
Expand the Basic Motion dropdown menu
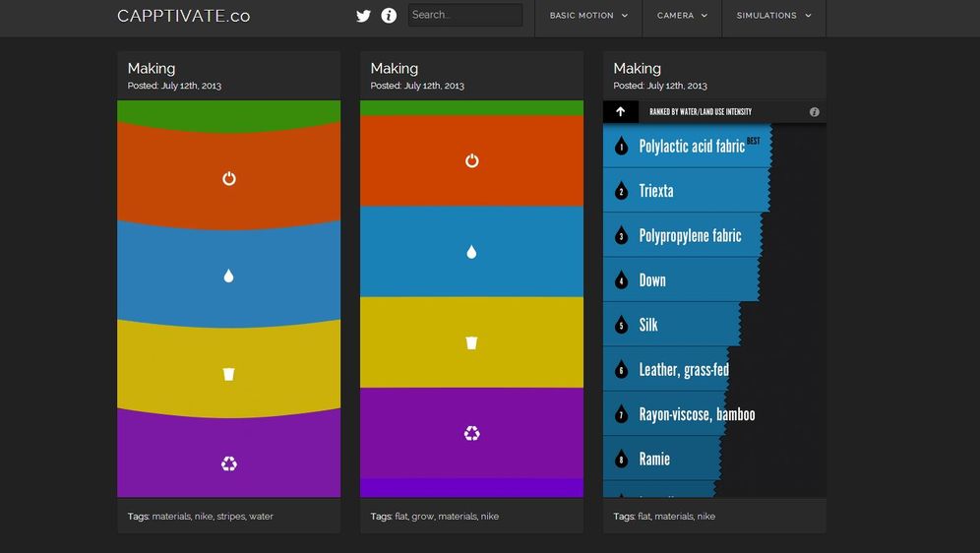coord(587,16)
